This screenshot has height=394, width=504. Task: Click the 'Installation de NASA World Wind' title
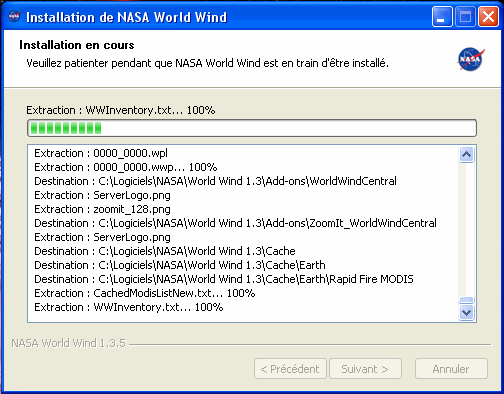[127, 17]
